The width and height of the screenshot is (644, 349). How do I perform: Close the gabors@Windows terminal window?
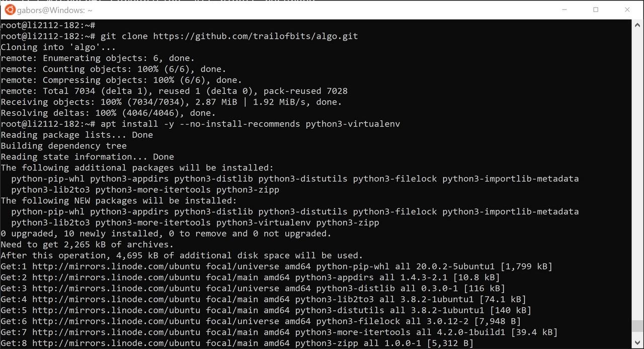(x=627, y=10)
